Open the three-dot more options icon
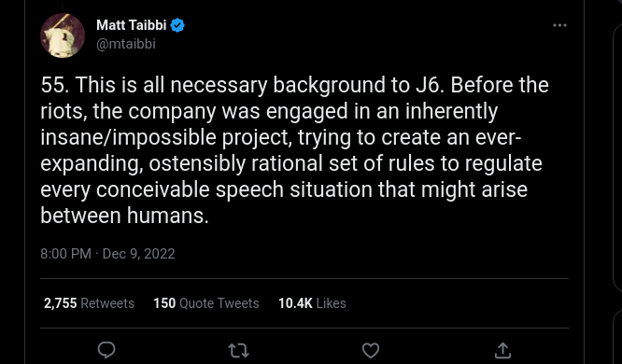 tap(559, 25)
